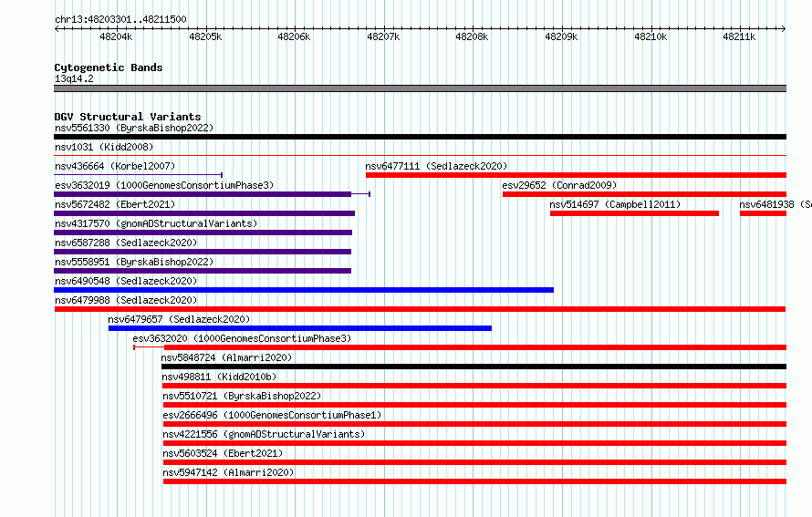
Task: Click the 48208k ruler tick
Action: pyautogui.click(x=472, y=36)
